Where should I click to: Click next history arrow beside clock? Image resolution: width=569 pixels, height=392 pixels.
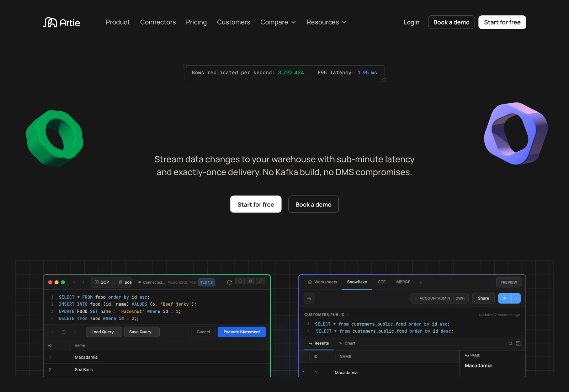75,332
